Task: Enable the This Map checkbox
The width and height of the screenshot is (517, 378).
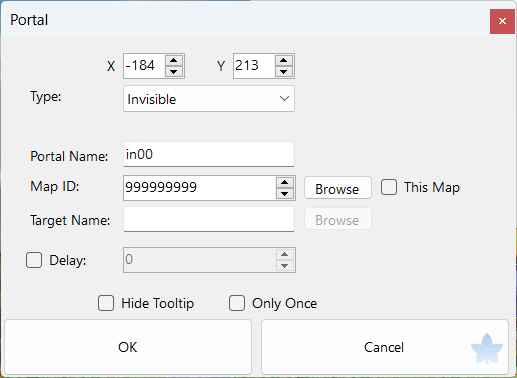Action: pos(389,187)
